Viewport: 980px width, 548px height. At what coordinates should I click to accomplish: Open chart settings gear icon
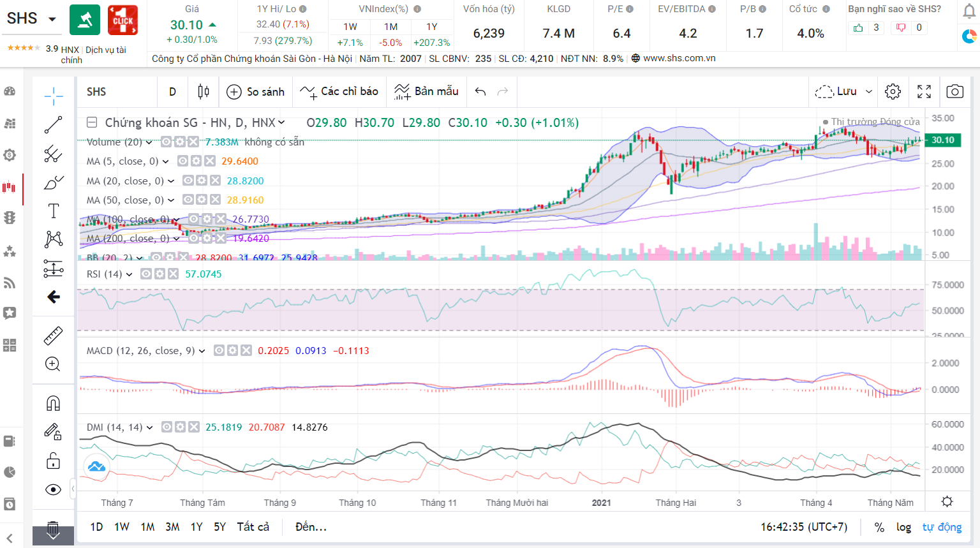[x=893, y=92]
